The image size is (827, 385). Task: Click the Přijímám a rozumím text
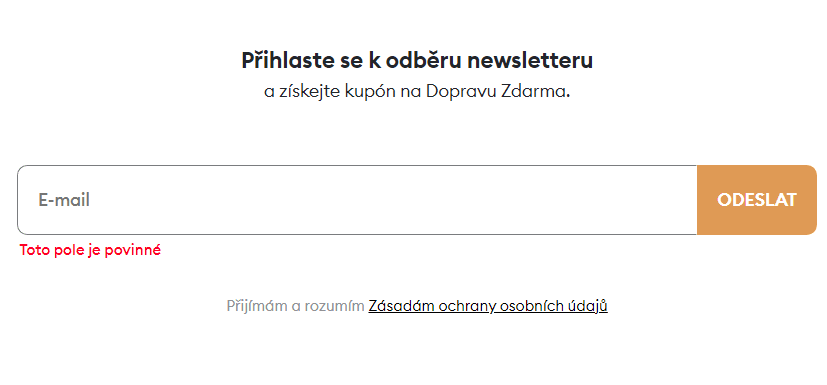pos(295,306)
